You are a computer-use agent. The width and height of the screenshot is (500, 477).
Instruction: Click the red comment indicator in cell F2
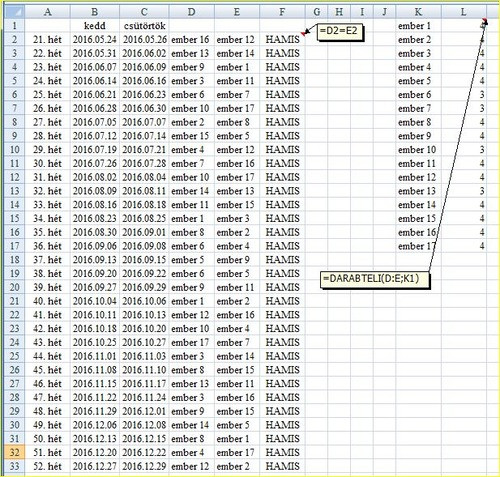coord(303,34)
